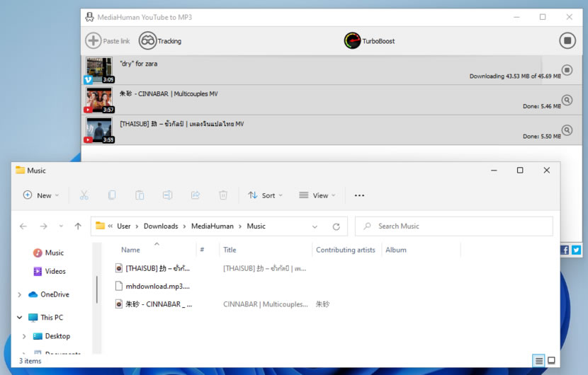The image size is (588, 375).
Task: Select the CINNABAR video thumbnail
Action: click(x=99, y=100)
